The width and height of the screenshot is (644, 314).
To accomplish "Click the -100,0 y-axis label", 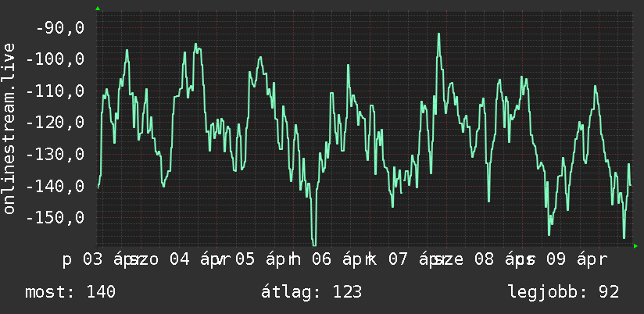I will 55,59.
